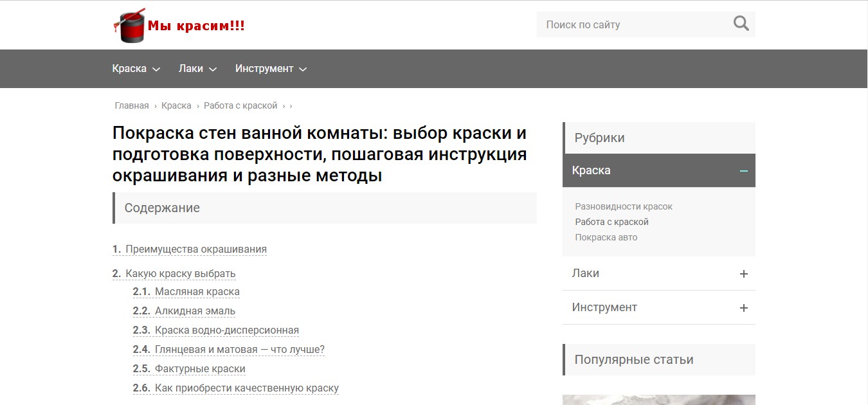This screenshot has height=405, width=868.
Task: Click the Содержание heading box
Action: (325, 208)
